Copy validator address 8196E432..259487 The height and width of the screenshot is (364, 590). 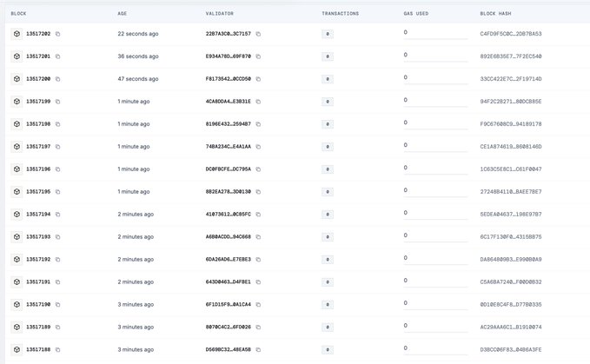coord(258,124)
